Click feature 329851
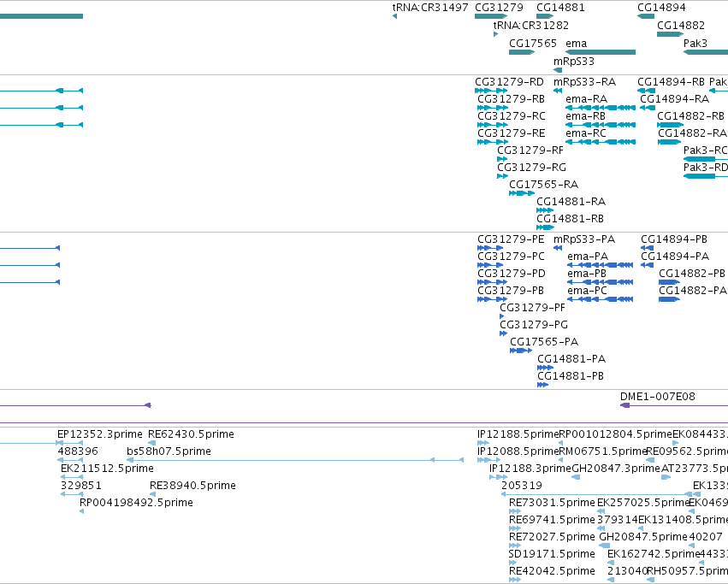 tap(80, 486)
